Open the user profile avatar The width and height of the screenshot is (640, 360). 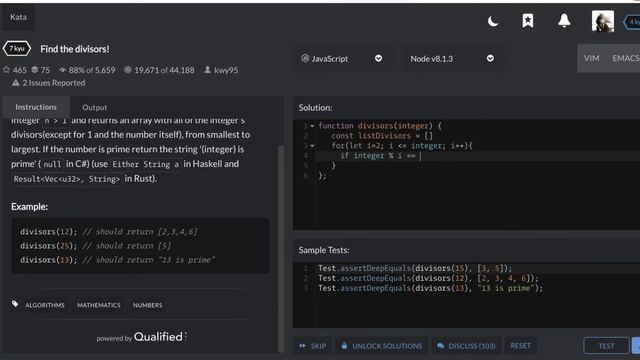[603, 21]
